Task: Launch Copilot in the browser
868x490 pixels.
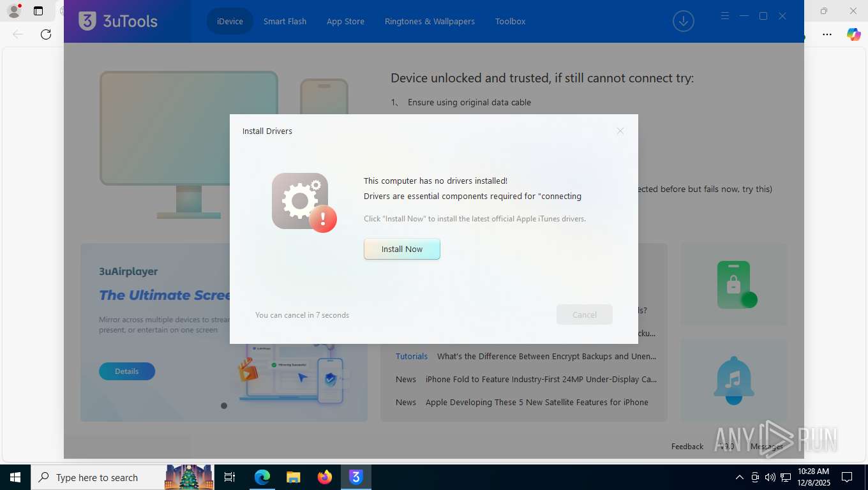Action: pos(854,34)
